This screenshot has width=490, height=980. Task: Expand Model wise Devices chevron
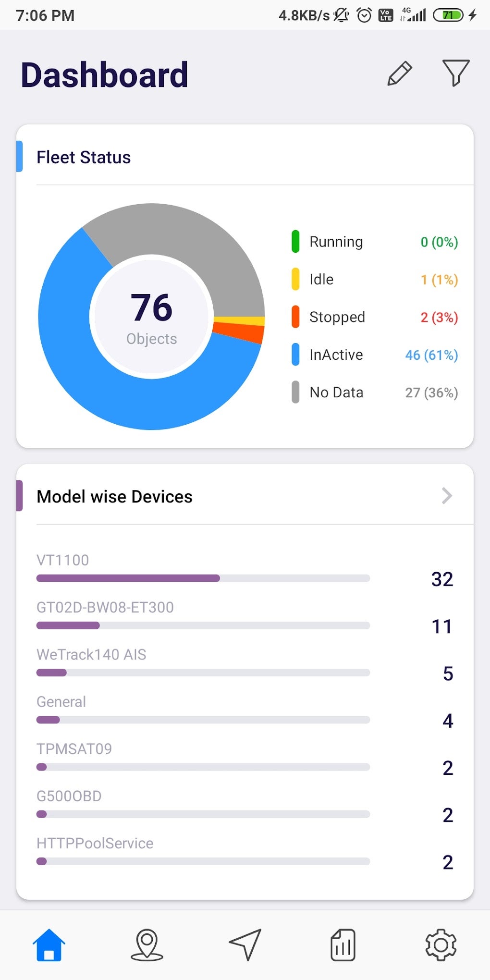pyautogui.click(x=447, y=496)
